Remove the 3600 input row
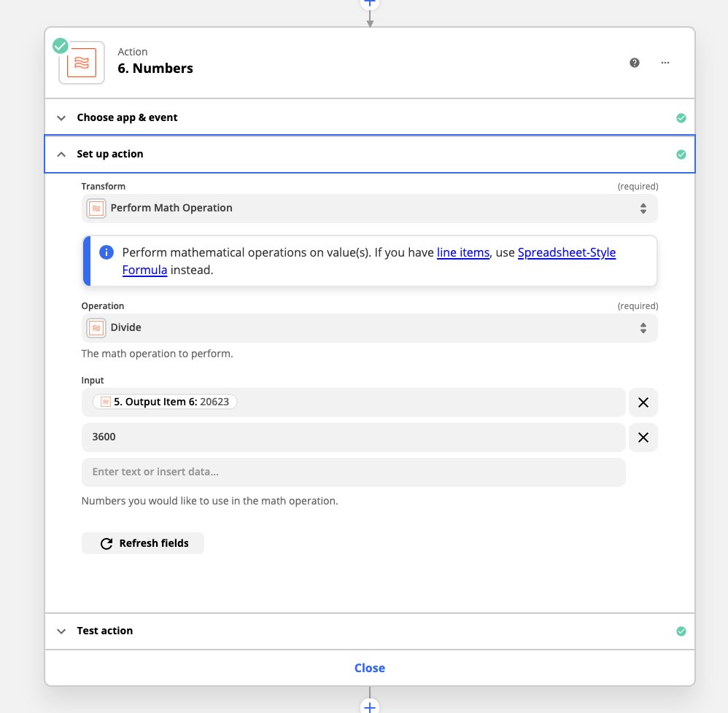This screenshot has width=728, height=713. [x=643, y=437]
